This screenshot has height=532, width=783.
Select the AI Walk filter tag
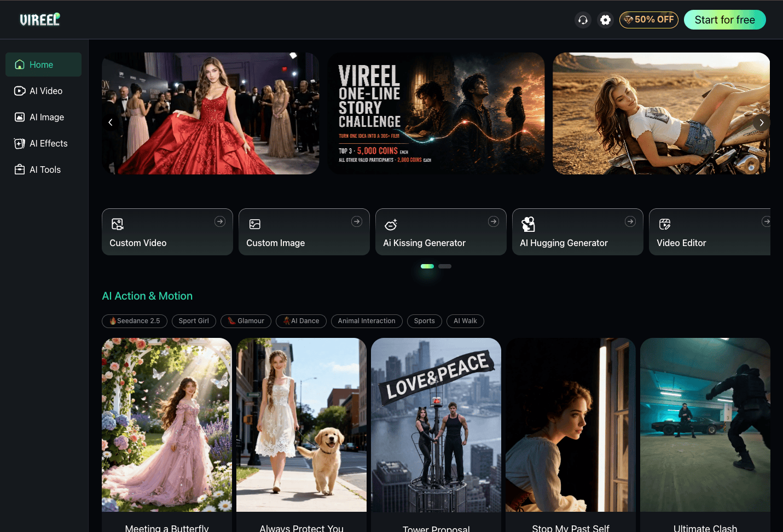coord(465,321)
